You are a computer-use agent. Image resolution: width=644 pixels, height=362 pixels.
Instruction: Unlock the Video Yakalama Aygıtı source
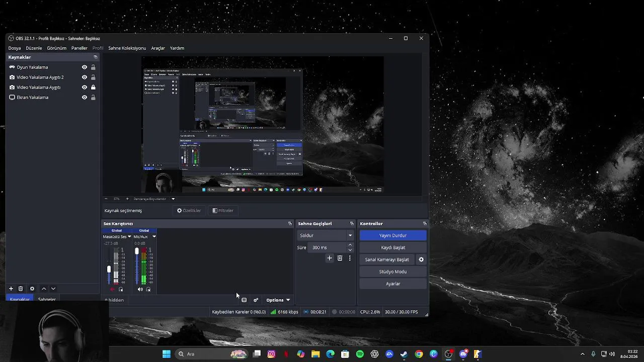93,87
